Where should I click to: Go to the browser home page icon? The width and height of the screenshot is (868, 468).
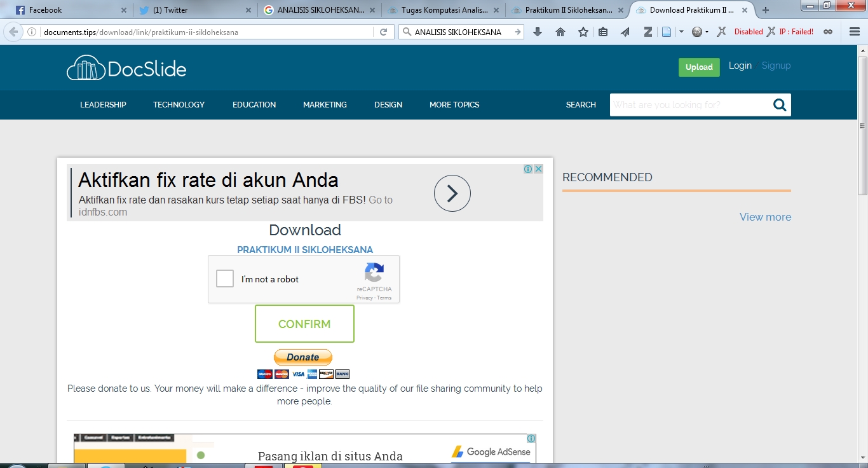(560, 32)
